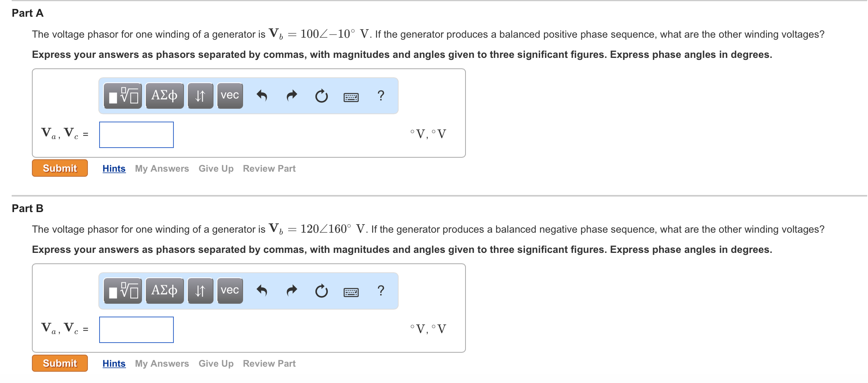Submit the answer for Part A
Screen dimensions: 868x383
(59, 168)
